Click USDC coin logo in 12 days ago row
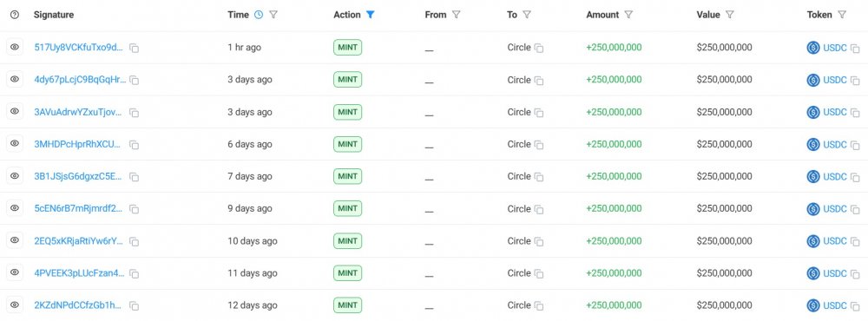This screenshot has height=321, width=868. (x=812, y=305)
